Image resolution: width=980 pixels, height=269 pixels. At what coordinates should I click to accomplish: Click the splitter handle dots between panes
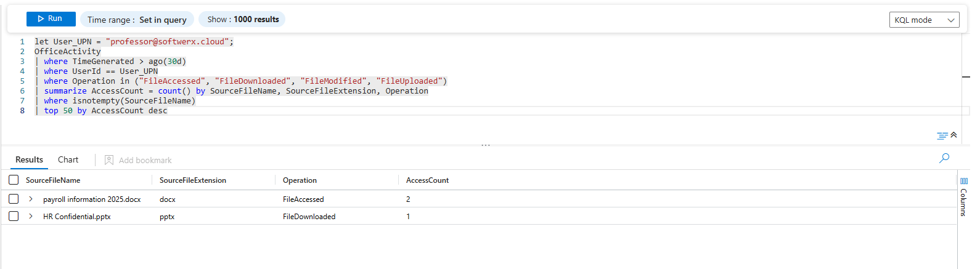pos(486,145)
